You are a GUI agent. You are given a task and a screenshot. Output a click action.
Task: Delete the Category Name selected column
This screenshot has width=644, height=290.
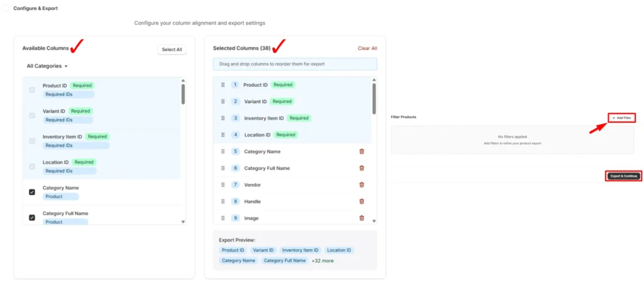click(x=362, y=151)
